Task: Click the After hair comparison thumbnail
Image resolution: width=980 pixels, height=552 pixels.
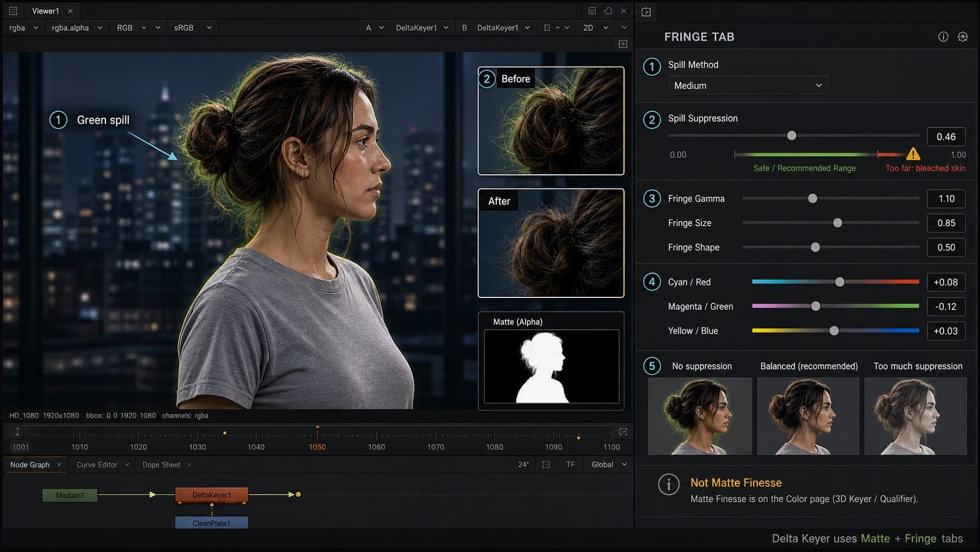Action: (551, 243)
